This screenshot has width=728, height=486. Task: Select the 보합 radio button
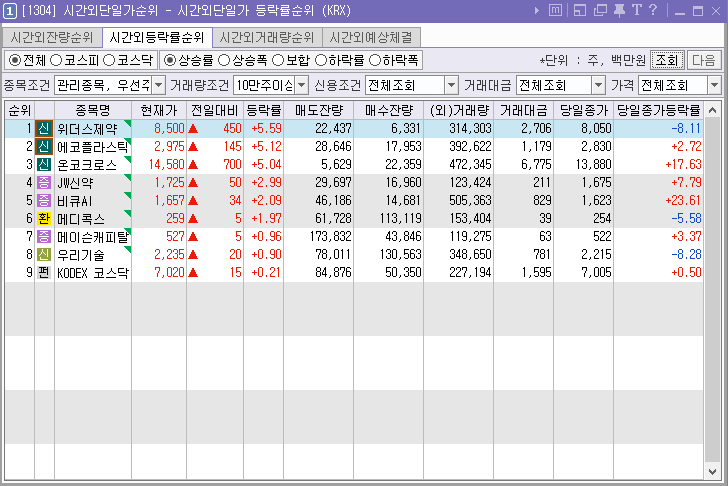pyautogui.click(x=278, y=60)
